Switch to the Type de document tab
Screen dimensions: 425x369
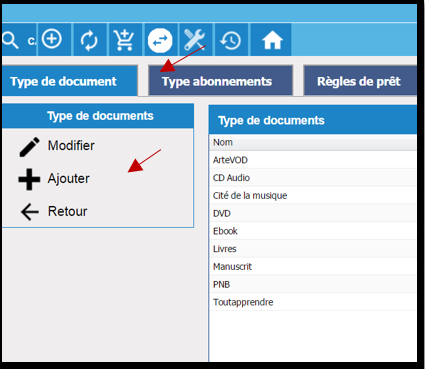pyautogui.click(x=70, y=81)
